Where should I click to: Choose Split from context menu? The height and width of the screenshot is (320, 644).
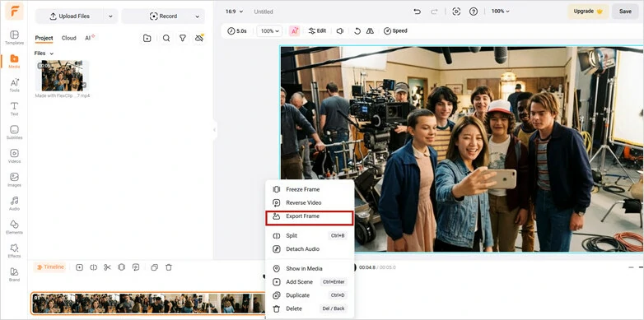tap(310, 236)
